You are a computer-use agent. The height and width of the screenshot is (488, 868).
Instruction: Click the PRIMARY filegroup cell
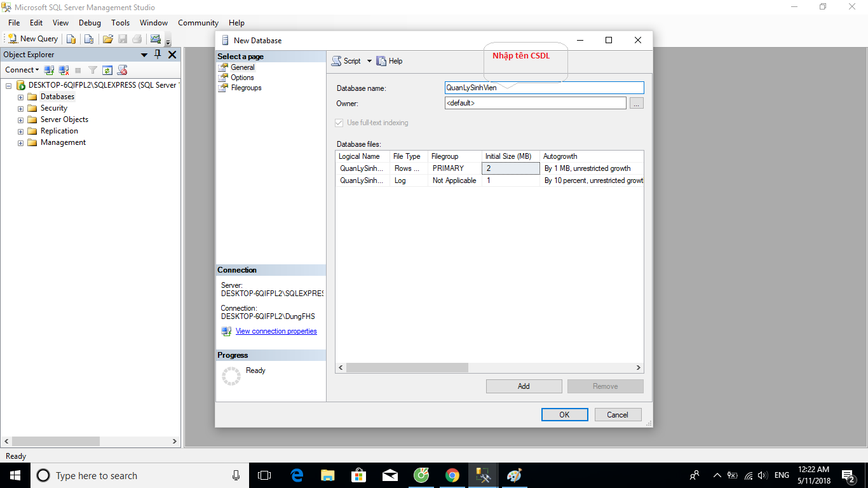455,168
